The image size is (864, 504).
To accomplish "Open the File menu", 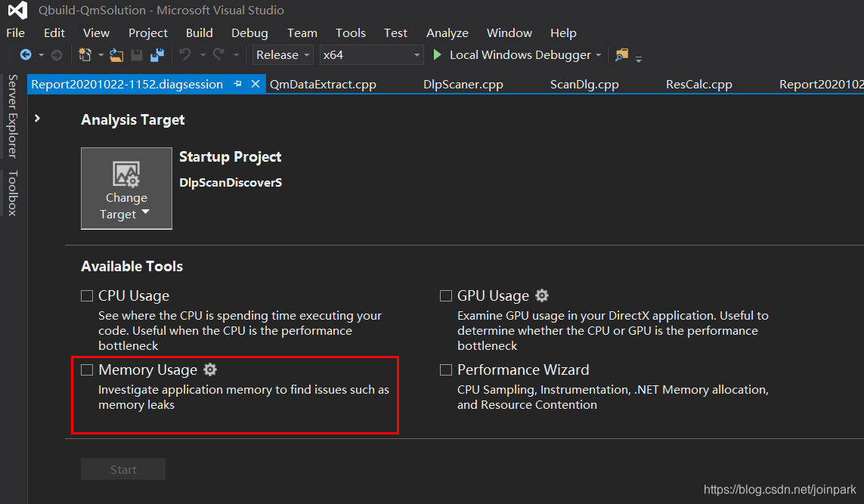I will 15,33.
